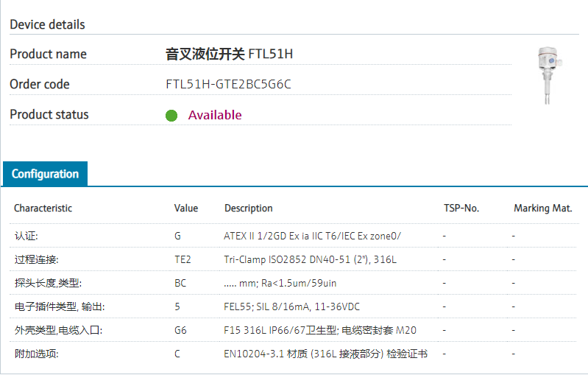Click the Value column header
The width and height of the screenshot is (588, 375).
[186, 208]
